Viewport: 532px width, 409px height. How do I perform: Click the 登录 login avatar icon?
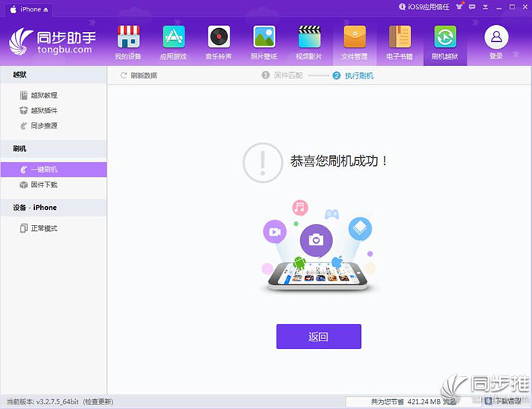[x=496, y=37]
